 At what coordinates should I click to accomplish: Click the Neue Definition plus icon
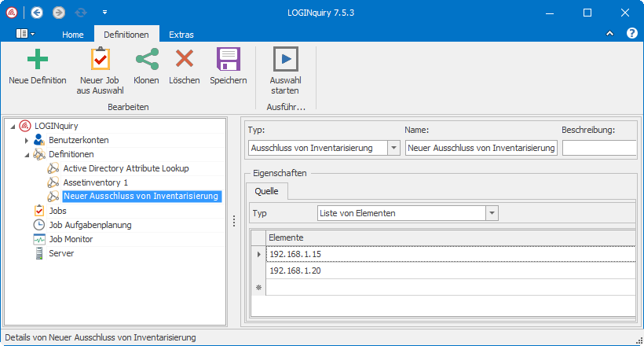coord(38,59)
